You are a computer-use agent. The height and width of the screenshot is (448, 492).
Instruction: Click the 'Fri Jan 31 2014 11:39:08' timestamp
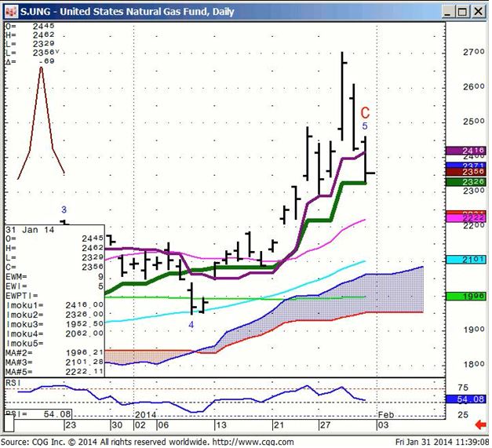[442, 443]
